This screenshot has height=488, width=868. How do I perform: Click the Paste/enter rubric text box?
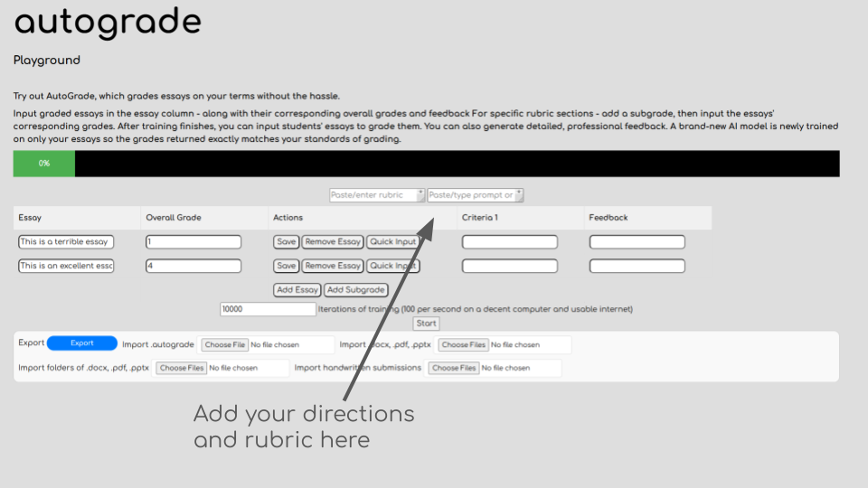(377, 195)
